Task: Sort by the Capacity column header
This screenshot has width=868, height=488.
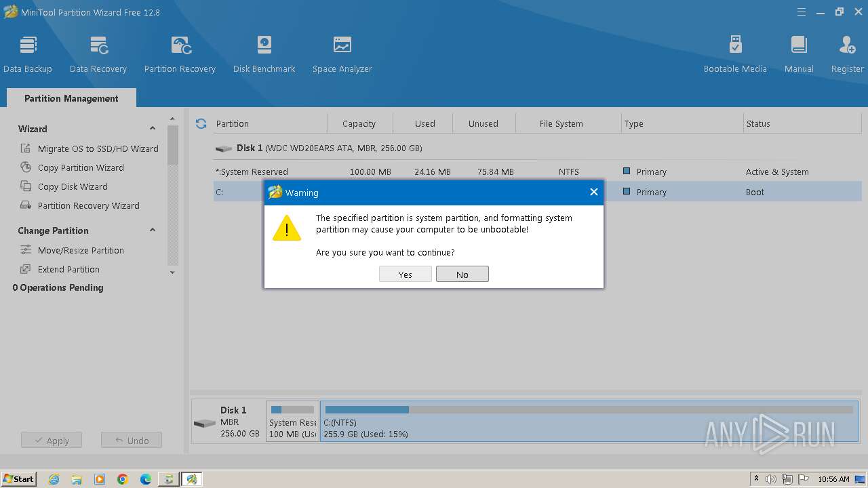Action: click(x=359, y=123)
